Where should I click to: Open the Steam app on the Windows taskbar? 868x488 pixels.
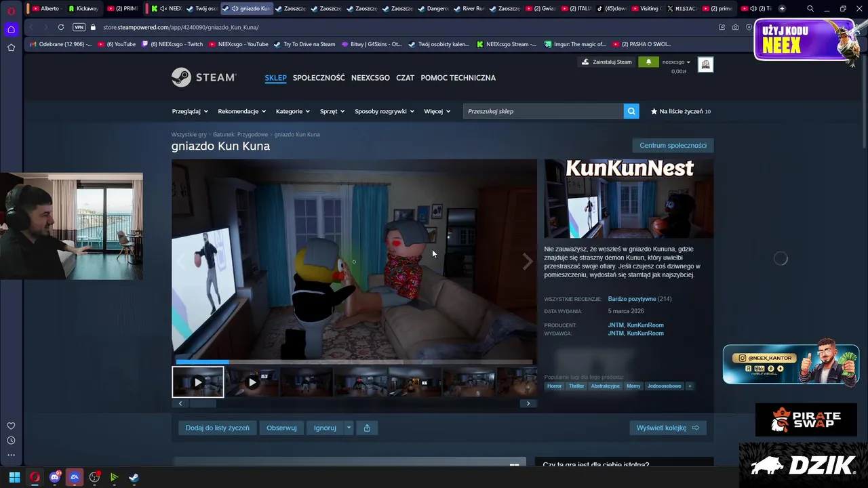tap(134, 477)
